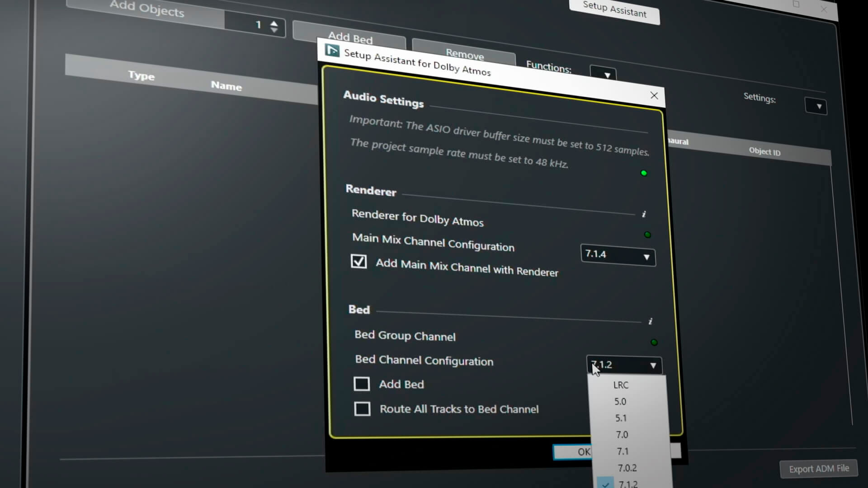
Task: Check Route All Tracks to Bed Channel
Action: [x=362, y=408]
